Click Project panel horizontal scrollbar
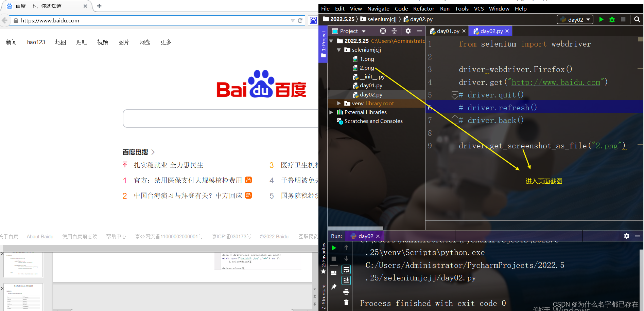 pyautogui.click(x=355, y=228)
